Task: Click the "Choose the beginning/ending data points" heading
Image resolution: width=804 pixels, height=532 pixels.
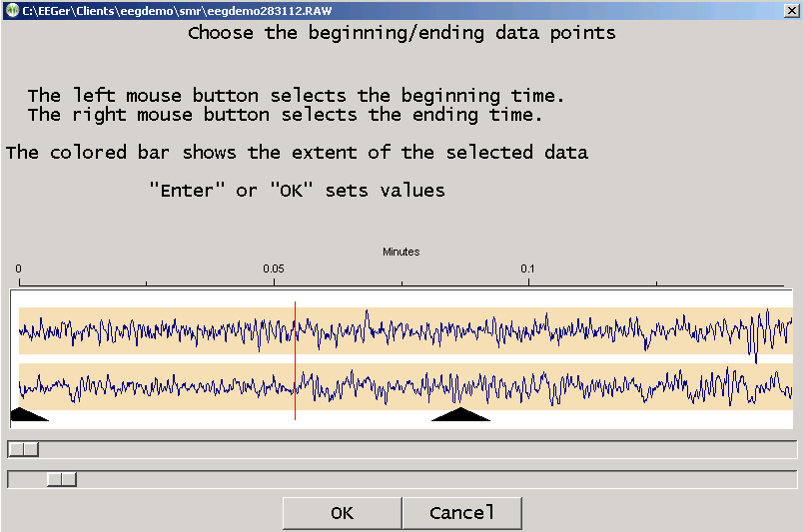Action: click(402, 33)
